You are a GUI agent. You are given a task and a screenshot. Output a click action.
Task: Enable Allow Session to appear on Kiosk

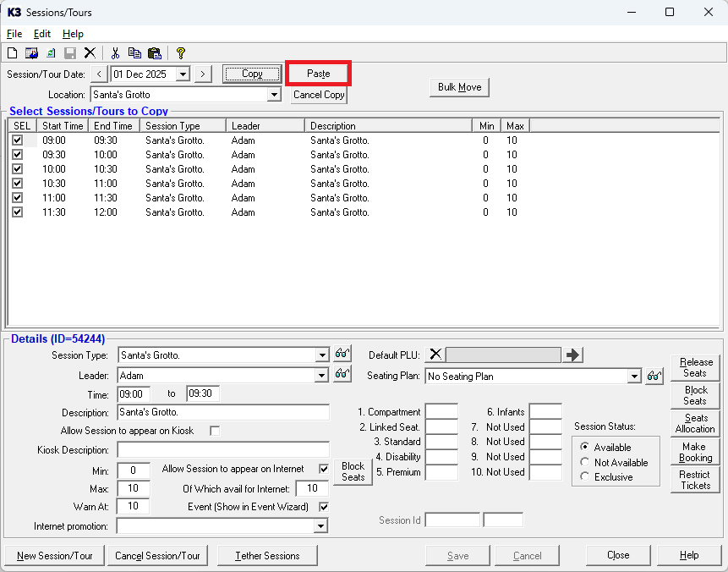click(x=215, y=431)
